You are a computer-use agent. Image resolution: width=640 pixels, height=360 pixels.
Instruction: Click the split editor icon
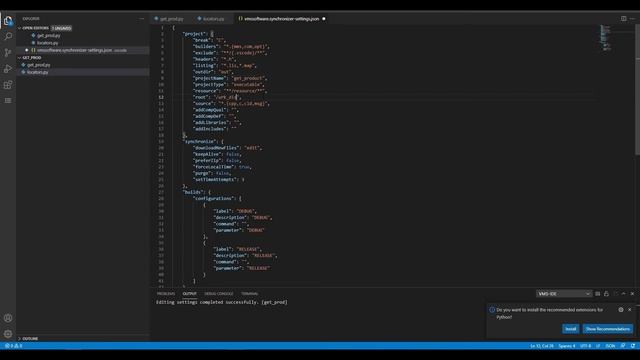click(623, 18)
